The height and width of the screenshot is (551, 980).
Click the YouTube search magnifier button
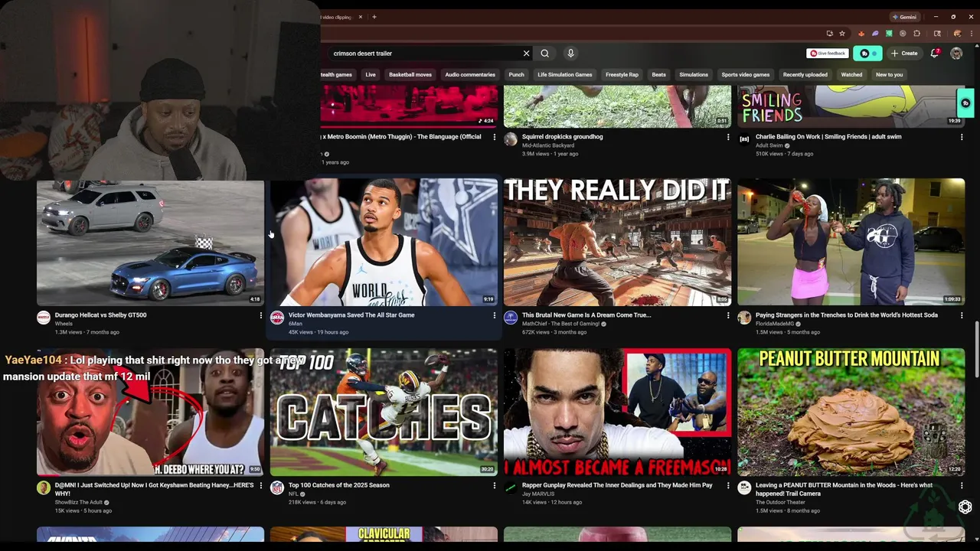544,54
